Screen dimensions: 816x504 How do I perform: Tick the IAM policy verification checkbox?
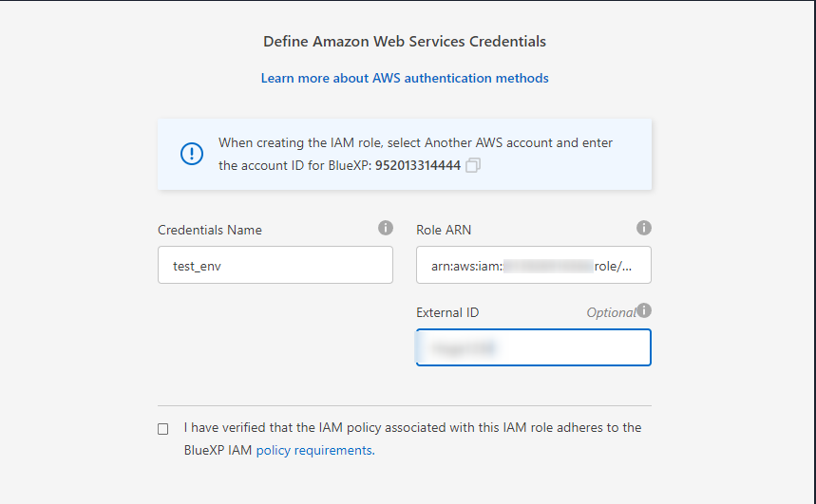coord(162,429)
